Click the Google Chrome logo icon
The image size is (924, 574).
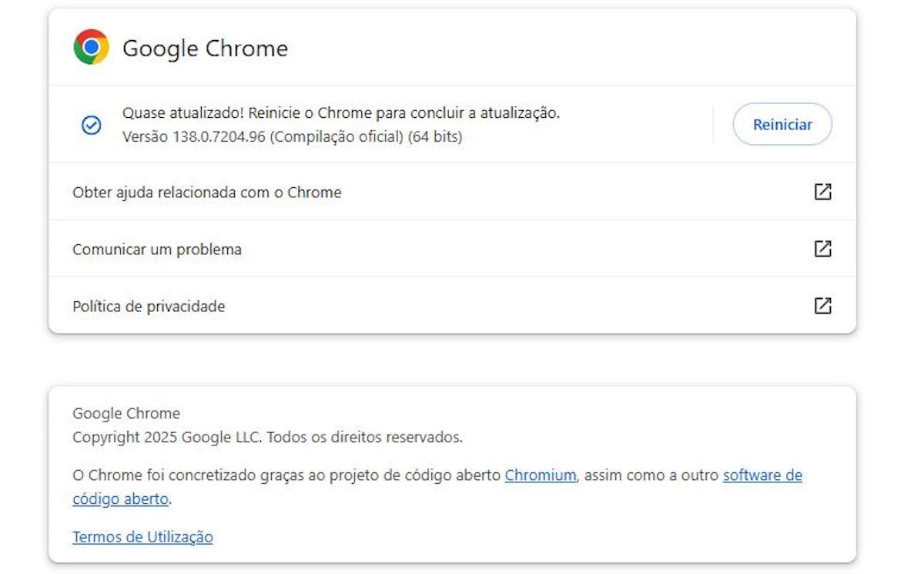(91, 48)
